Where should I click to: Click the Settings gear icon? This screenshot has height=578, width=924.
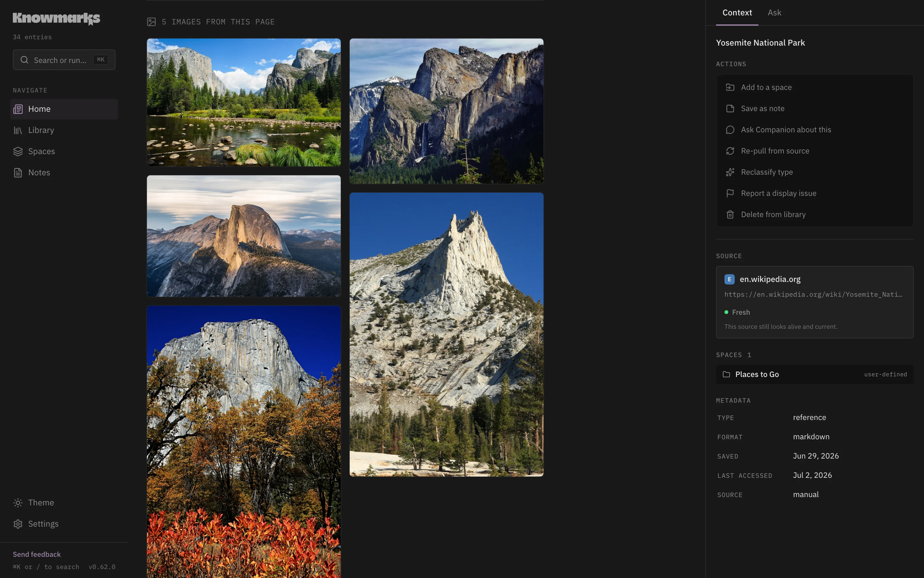pos(18,524)
